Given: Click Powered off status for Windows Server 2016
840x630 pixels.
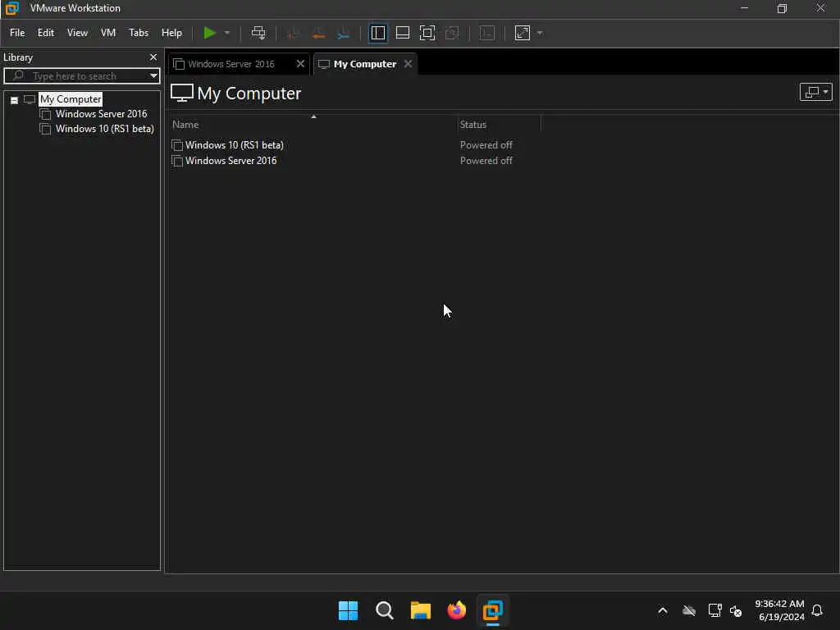Looking at the screenshot, I should (x=486, y=161).
